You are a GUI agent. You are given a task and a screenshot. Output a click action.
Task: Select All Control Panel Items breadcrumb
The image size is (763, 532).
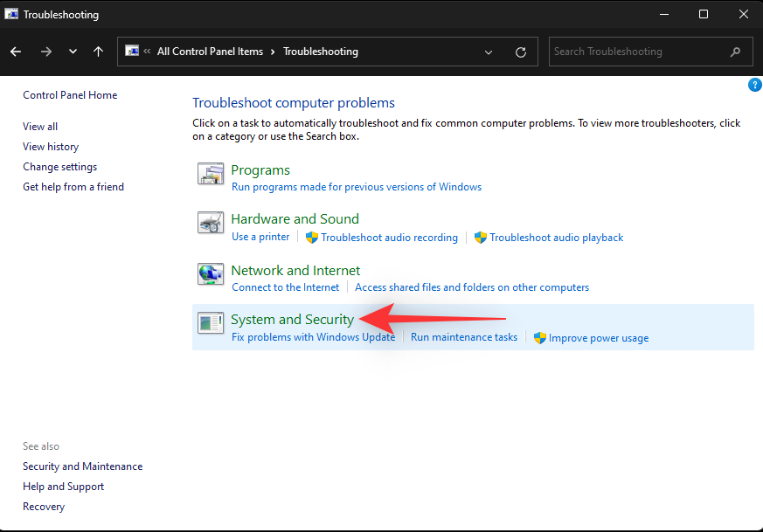[210, 52]
